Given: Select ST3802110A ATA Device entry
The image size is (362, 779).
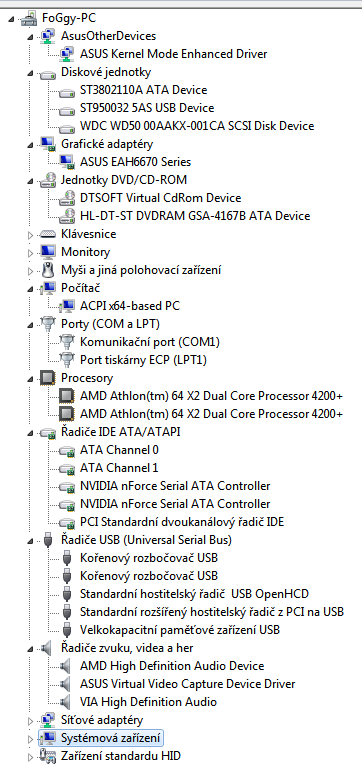Looking at the screenshot, I should click(x=144, y=90).
